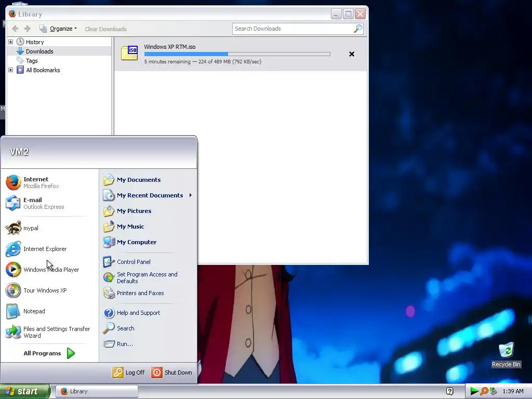532x399 pixels.
Task: Click Windows XP RTM.iso file name
Action: [x=170, y=47]
